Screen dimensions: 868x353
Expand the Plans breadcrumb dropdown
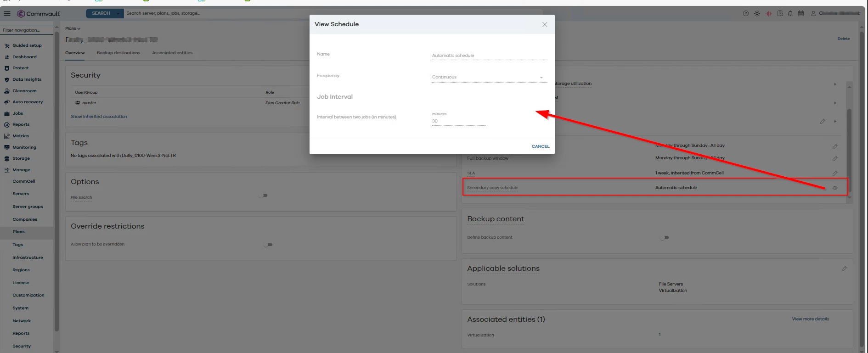(73, 28)
